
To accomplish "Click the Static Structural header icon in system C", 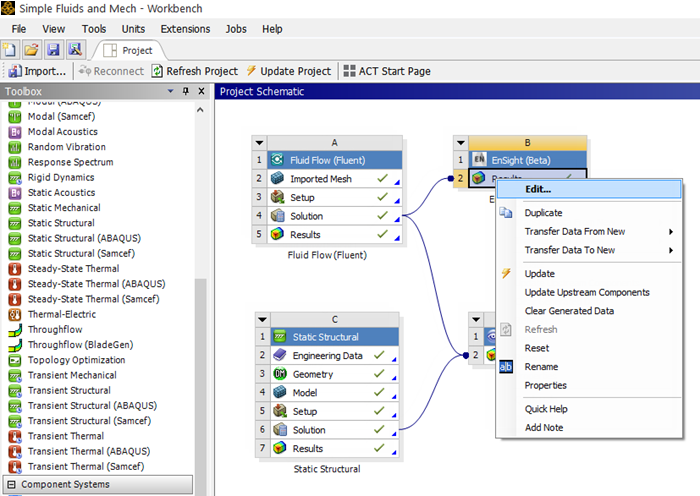I will coord(280,336).
